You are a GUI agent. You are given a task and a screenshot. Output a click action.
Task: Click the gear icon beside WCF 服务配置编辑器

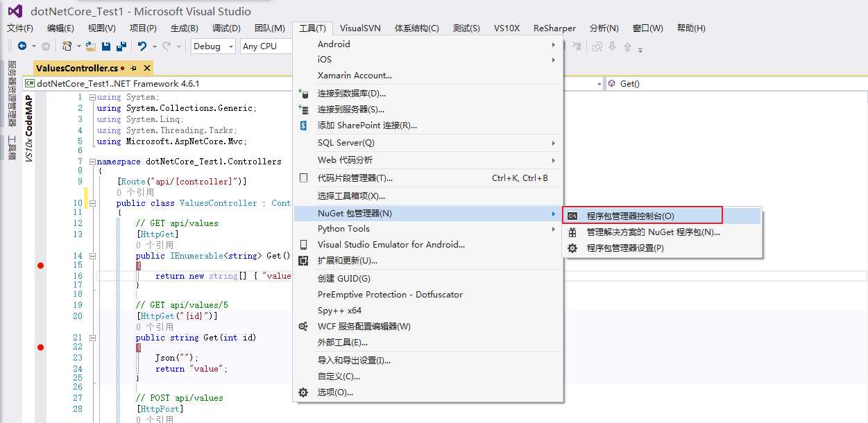click(x=303, y=326)
